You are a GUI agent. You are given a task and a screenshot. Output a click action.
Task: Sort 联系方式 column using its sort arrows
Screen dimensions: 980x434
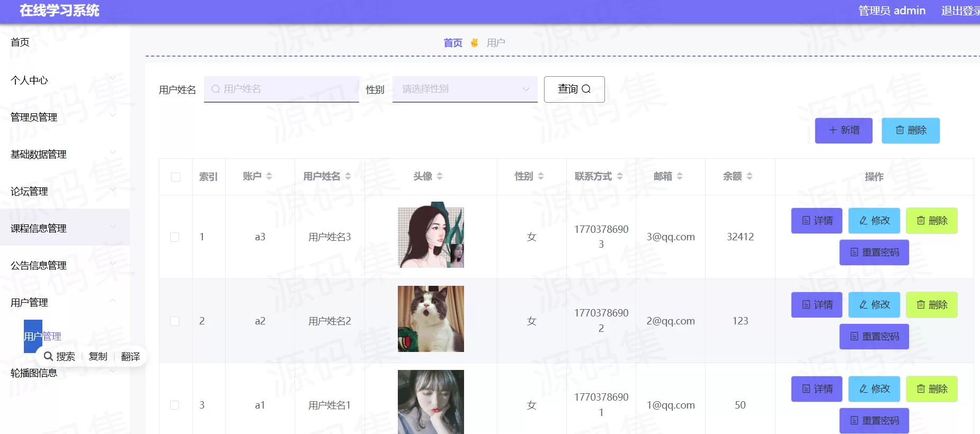click(x=620, y=176)
